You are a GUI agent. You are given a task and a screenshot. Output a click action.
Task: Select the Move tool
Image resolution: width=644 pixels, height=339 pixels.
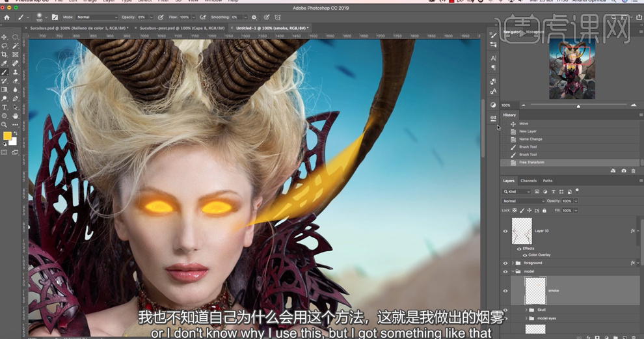(x=5, y=37)
